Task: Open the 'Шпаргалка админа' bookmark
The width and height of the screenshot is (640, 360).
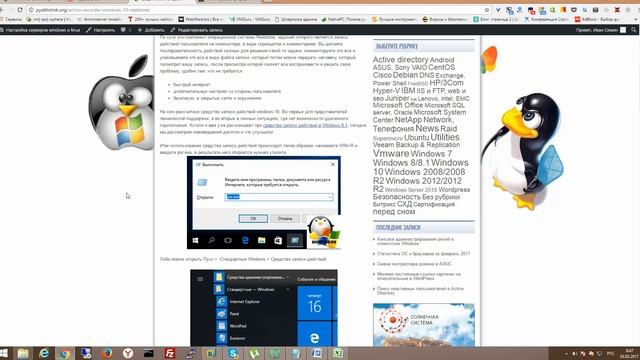Action: tap(296, 19)
